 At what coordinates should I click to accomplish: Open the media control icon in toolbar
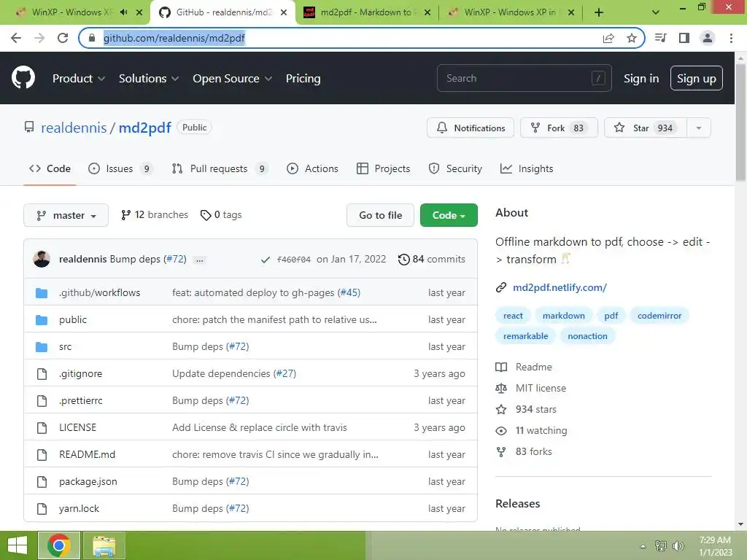[661, 38]
